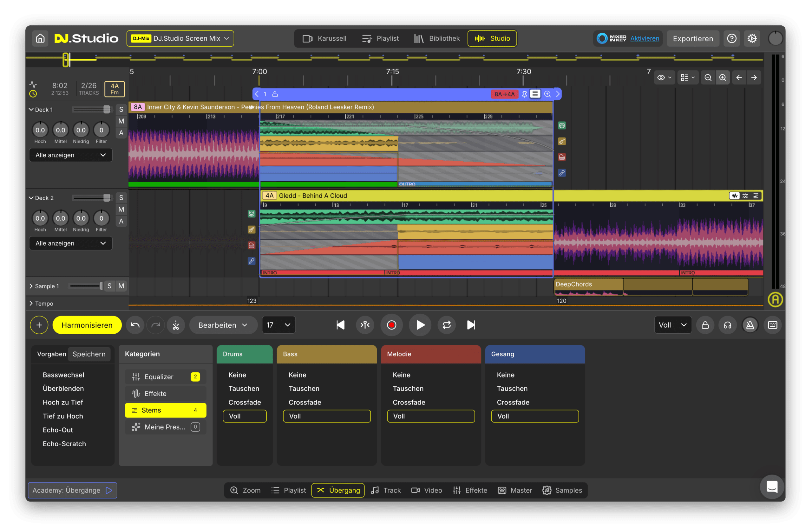Solo the Sample 1 track

(x=109, y=286)
